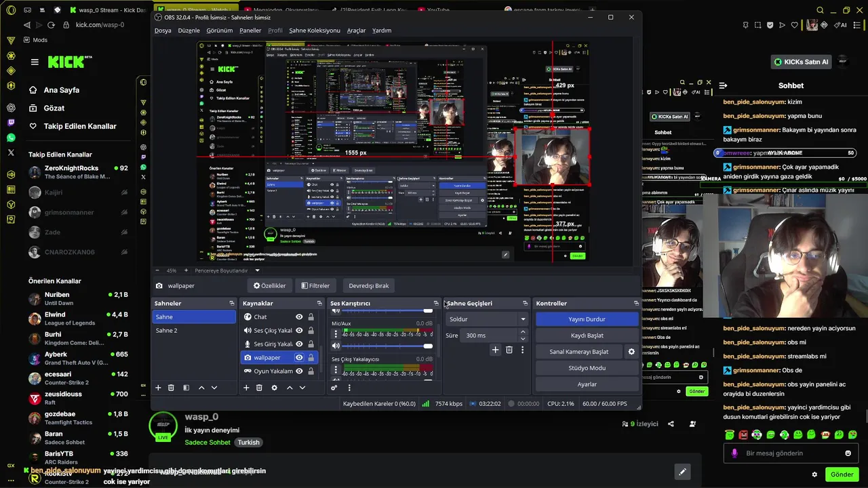Zoom out the OBS preview with minus
868x488 pixels.
[x=157, y=270]
